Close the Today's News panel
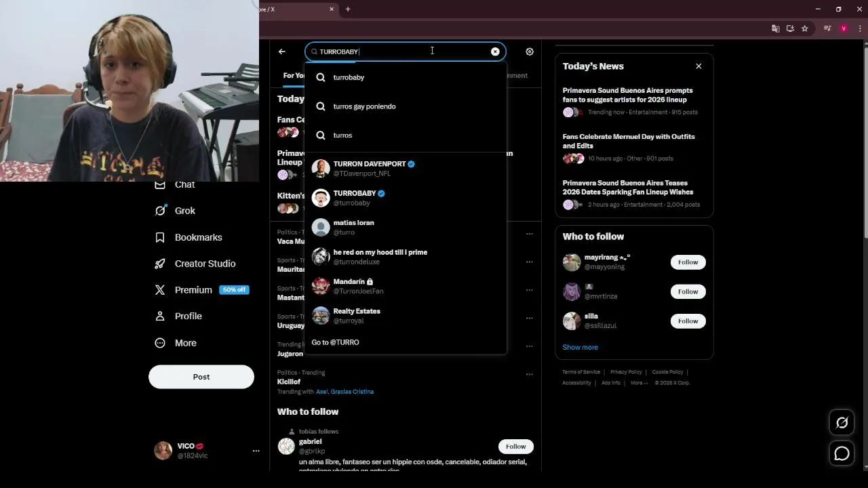The height and width of the screenshot is (488, 868). pos(698,66)
